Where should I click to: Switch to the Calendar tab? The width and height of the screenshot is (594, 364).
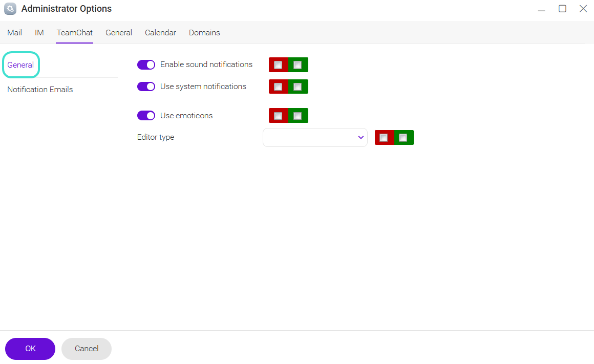tap(160, 33)
